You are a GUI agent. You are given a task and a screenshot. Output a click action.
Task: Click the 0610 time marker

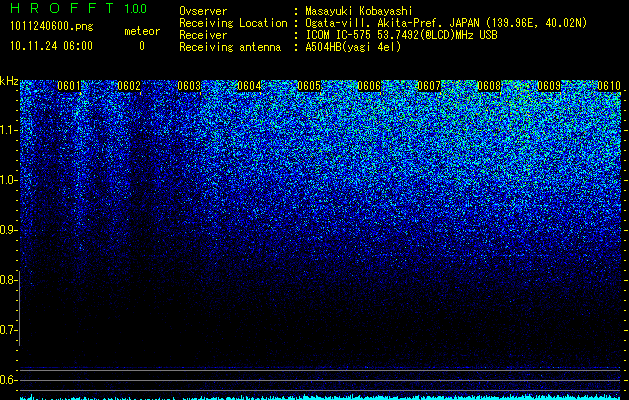(x=609, y=86)
